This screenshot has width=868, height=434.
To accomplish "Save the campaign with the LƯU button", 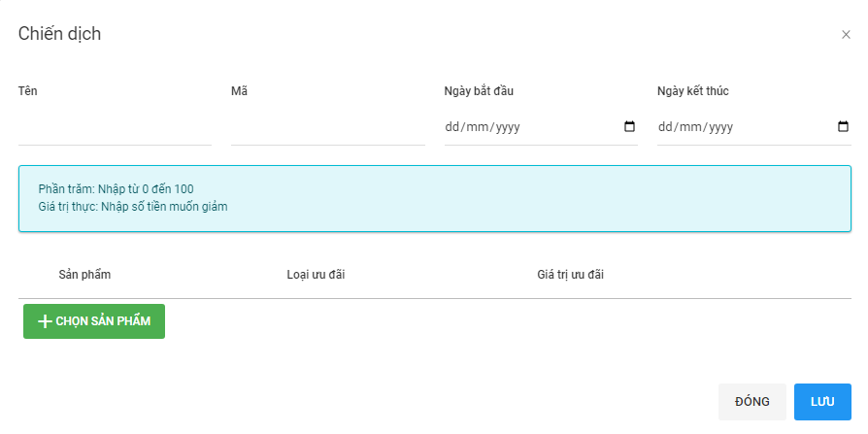I will point(822,402).
